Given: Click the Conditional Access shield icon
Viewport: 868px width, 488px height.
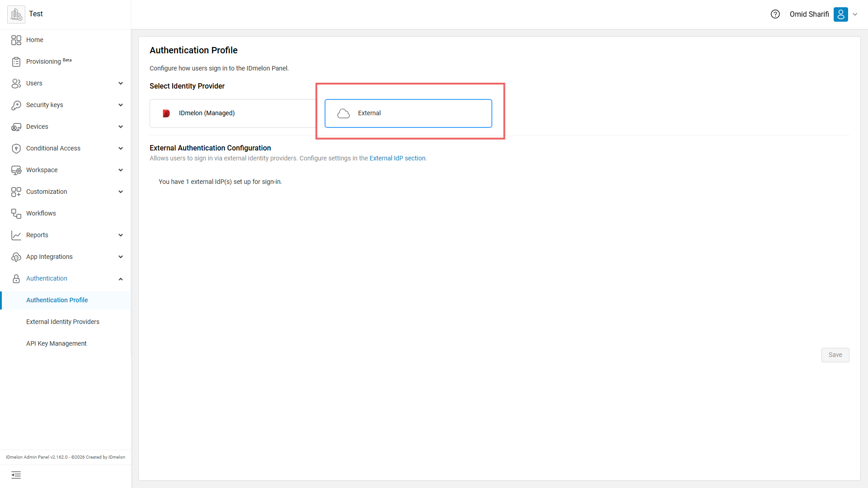Looking at the screenshot, I should point(16,149).
